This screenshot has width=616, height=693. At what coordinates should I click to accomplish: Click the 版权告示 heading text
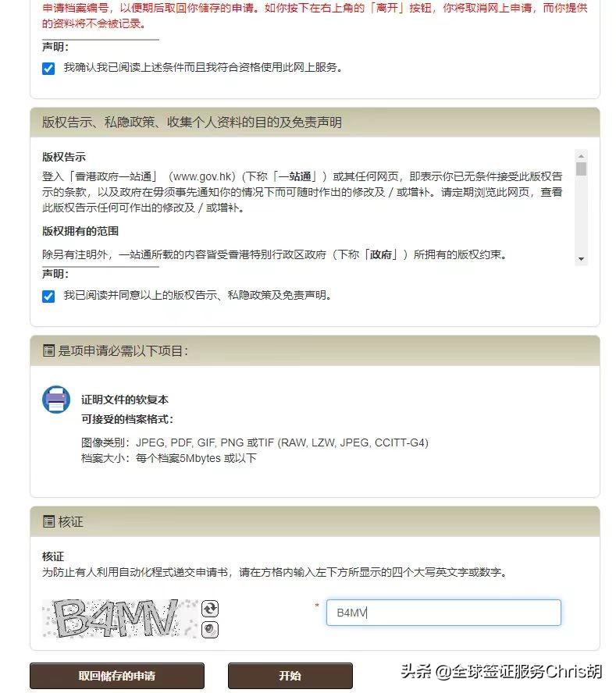[x=64, y=157]
